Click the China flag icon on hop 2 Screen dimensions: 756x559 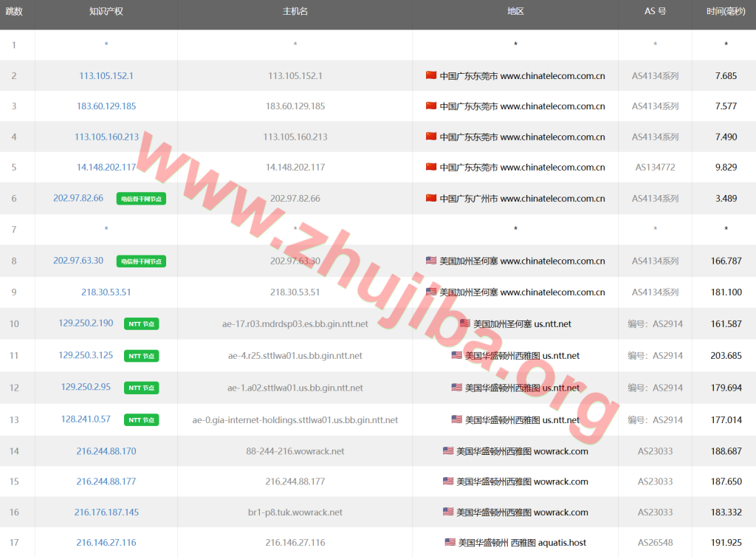tap(430, 75)
